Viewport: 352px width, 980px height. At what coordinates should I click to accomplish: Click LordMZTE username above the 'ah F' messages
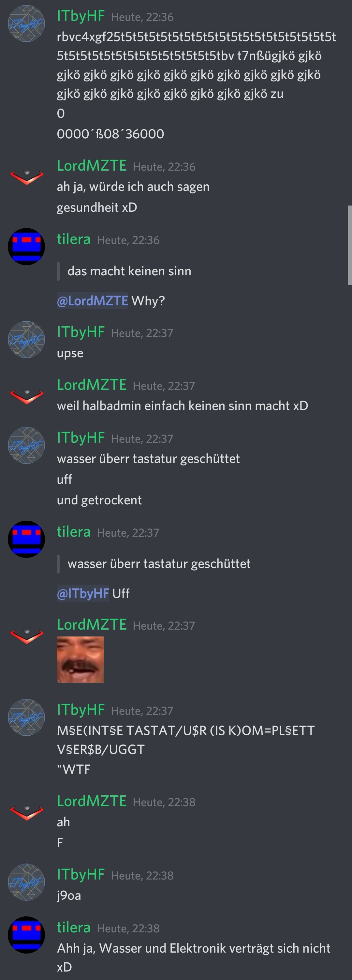pyautogui.click(x=92, y=801)
